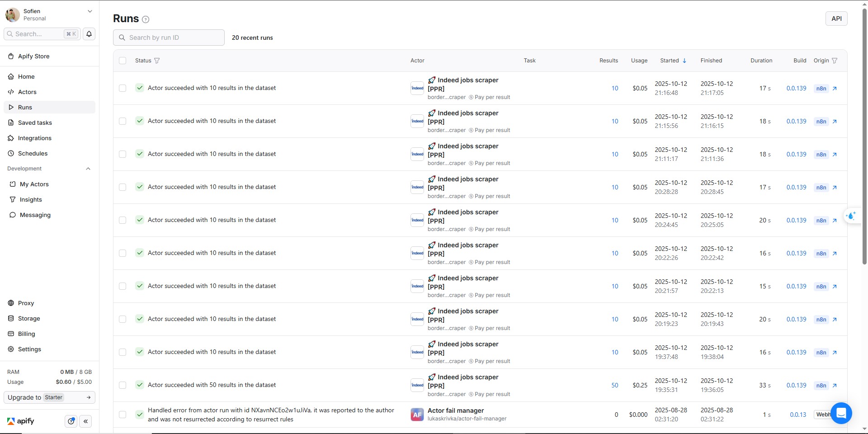Select the run started at 21:16:48
The height and width of the screenshot is (434, 868).
123,88
